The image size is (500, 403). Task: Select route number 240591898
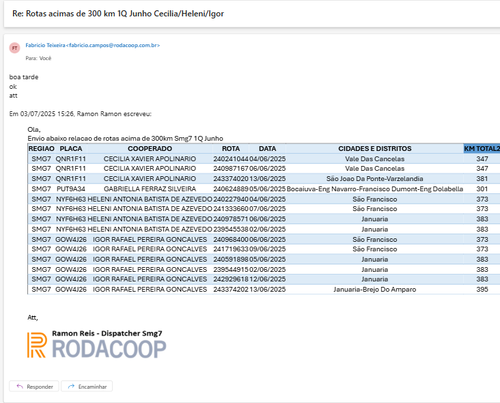[x=231, y=259]
